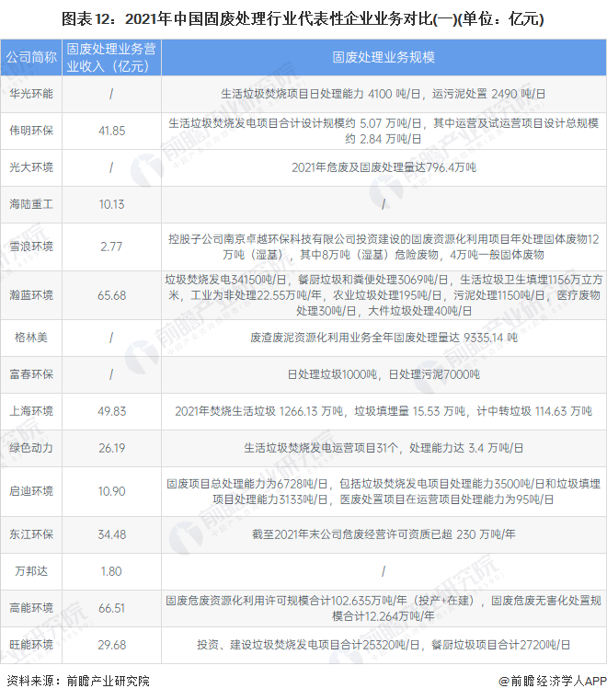This screenshot has height=700, width=607.
Task: Click the 上海环境 revenue value 49.83
Action: tap(110, 411)
